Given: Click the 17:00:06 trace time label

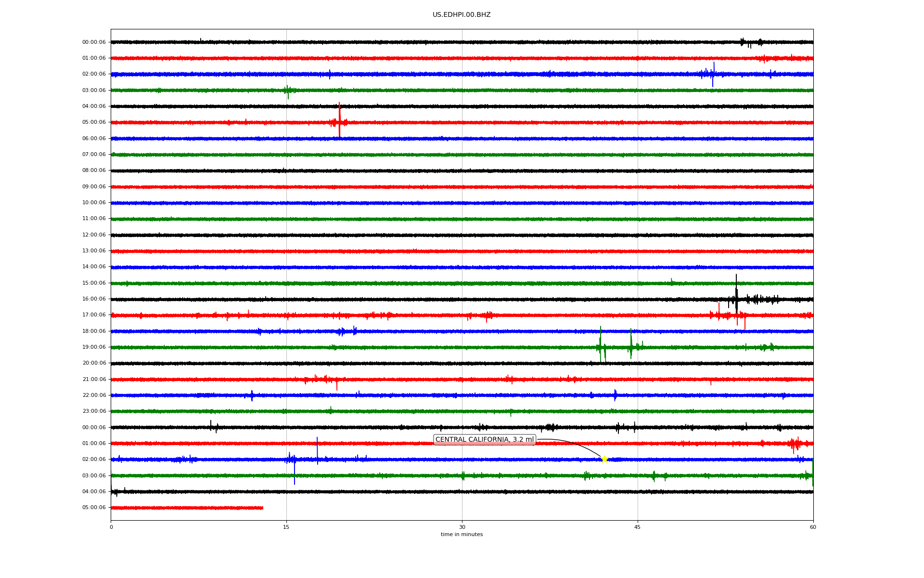Looking at the screenshot, I should coord(94,315).
